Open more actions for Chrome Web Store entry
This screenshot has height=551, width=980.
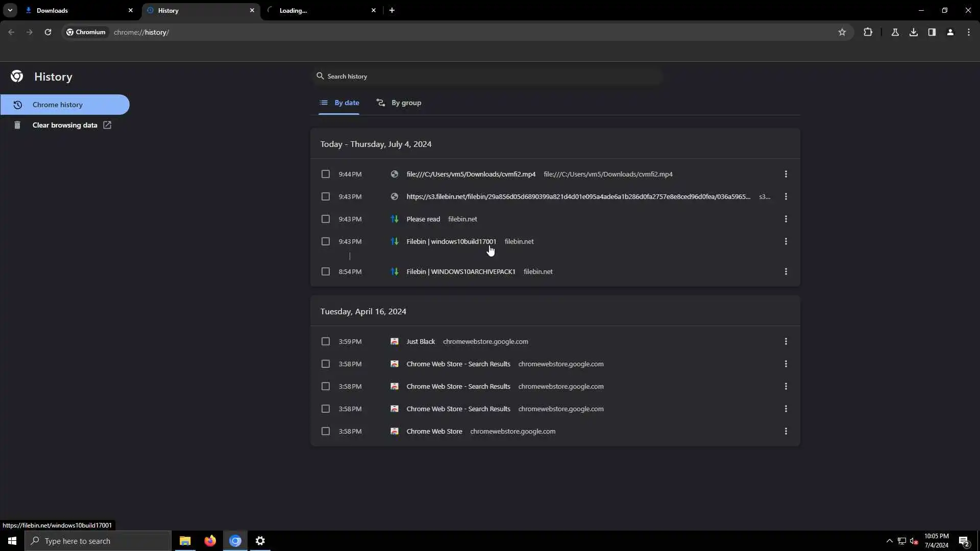pyautogui.click(x=786, y=431)
